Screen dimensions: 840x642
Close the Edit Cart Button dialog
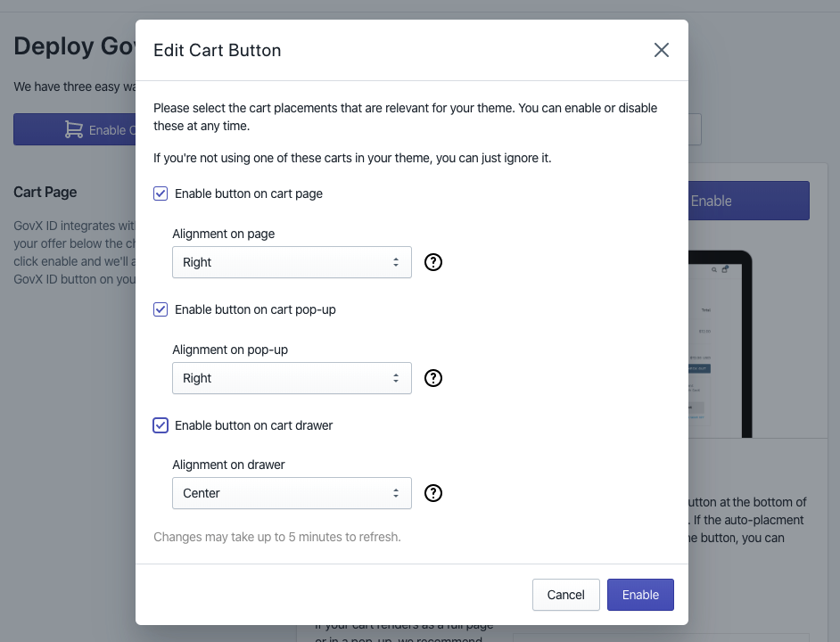[x=661, y=50]
